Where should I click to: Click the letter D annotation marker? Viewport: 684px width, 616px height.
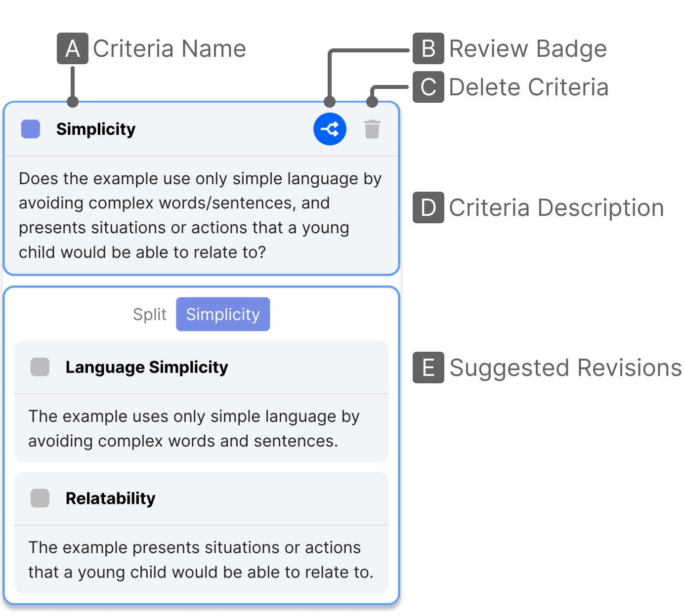(428, 207)
